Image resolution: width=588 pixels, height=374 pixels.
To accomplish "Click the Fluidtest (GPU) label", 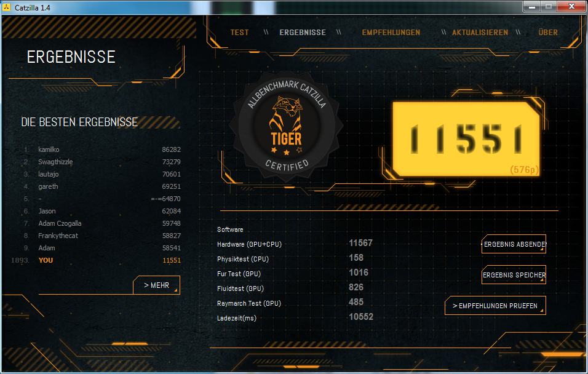I will pos(240,288).
